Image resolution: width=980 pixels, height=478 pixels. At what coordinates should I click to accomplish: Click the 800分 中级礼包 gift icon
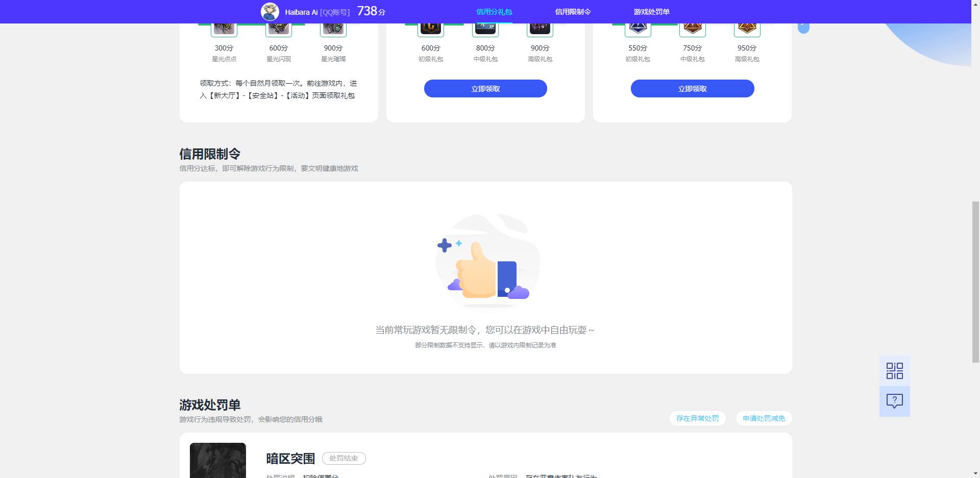485,30
